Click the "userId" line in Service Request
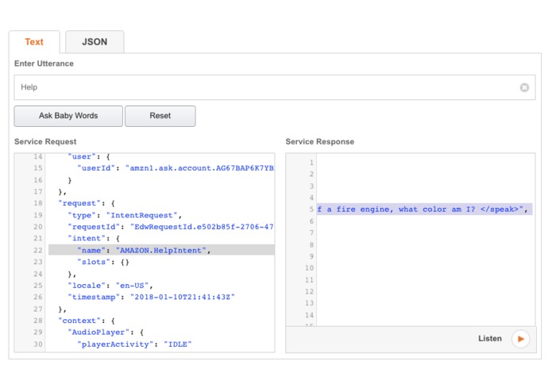Image resolution: width=552 pixels, height=392 pixels. (175, 169)
